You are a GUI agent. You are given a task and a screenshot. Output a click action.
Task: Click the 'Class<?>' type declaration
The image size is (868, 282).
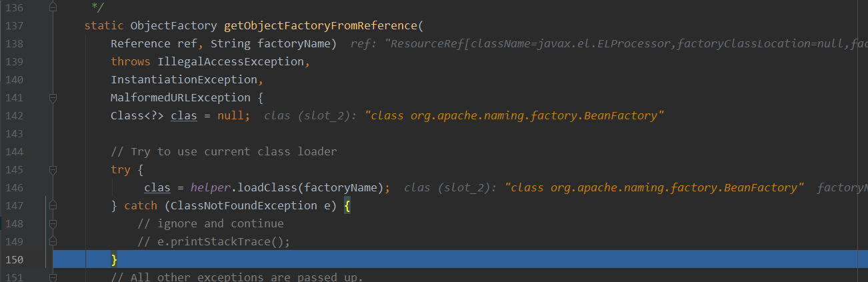137,116
